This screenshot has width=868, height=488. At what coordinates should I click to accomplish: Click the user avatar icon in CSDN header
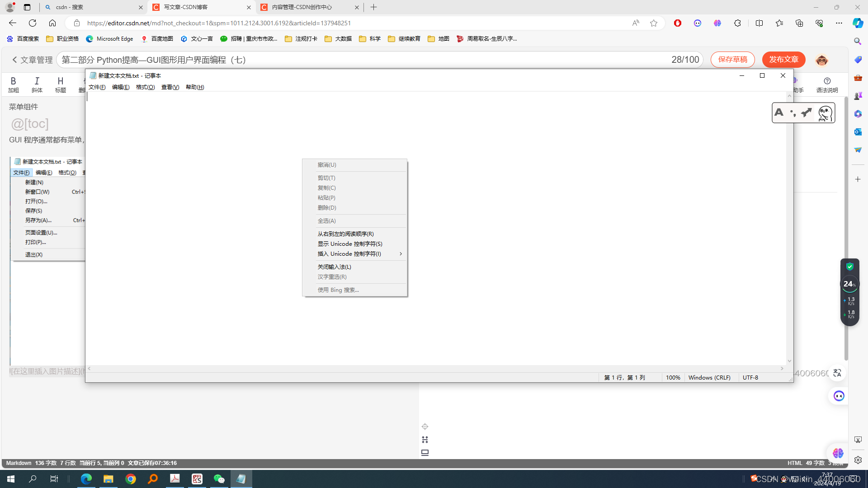tap(821, 60)
